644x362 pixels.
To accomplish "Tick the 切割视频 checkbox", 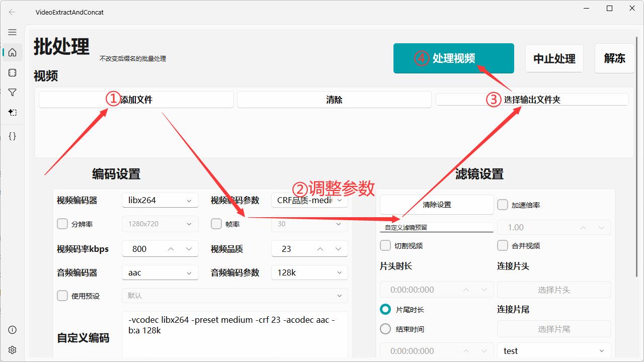I will coord(385,245).
